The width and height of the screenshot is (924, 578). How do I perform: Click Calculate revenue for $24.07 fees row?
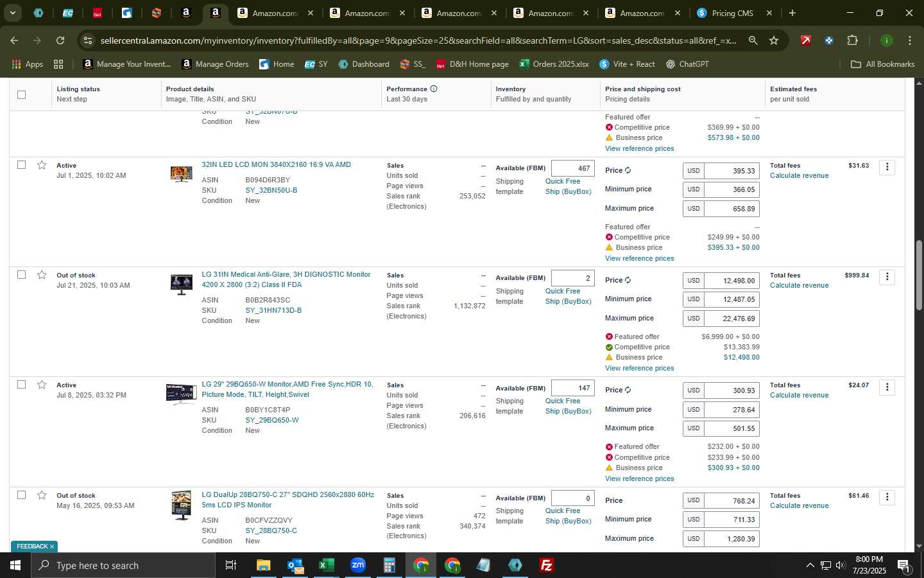[799, 395]
